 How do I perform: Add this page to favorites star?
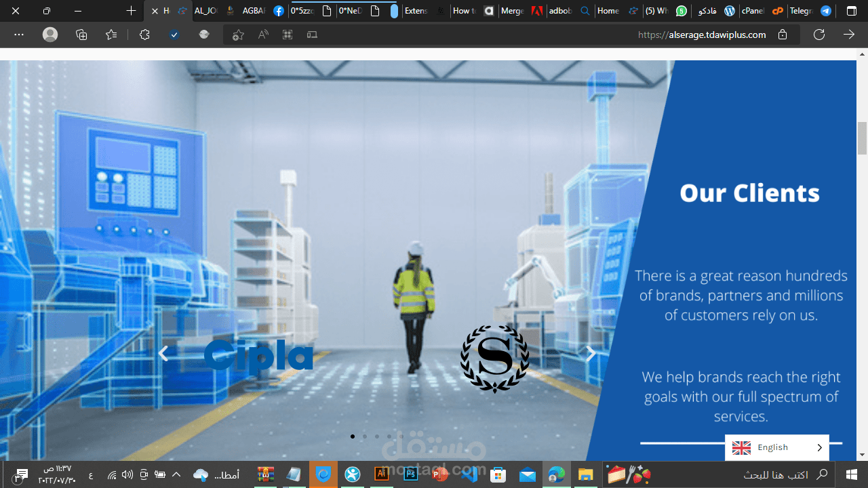[x=238, y=35]
